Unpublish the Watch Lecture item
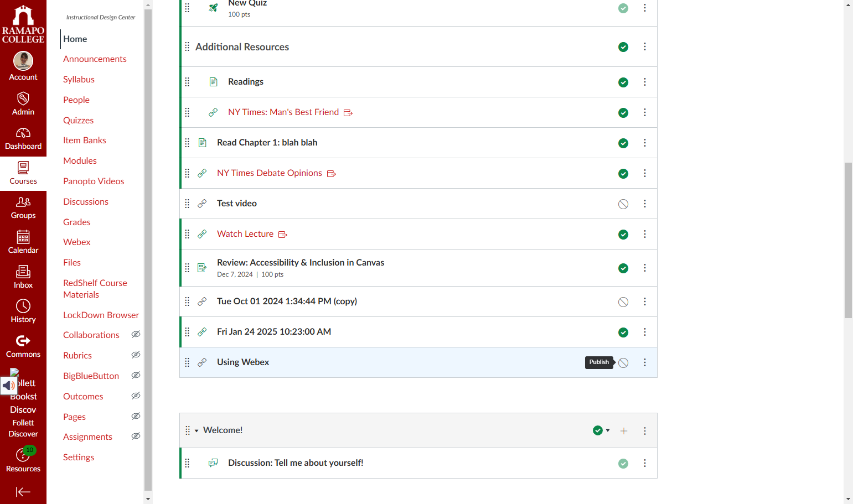Image resolution: width=853 pixels, height=504 pixels. (x=623, y=235)
